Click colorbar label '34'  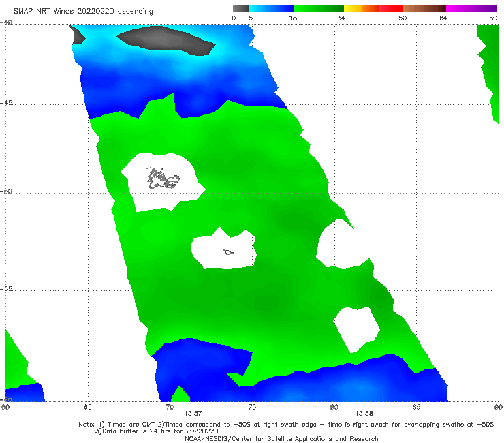click(341, 18)
